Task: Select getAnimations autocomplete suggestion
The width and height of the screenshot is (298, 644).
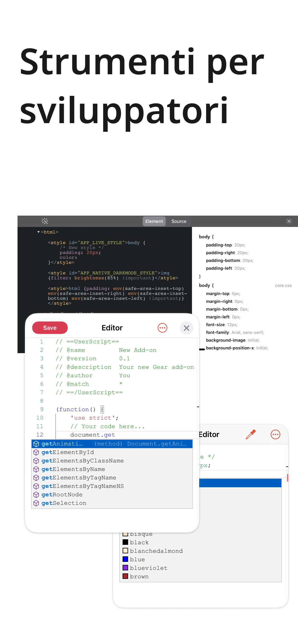Action: (x=112, y=444)
